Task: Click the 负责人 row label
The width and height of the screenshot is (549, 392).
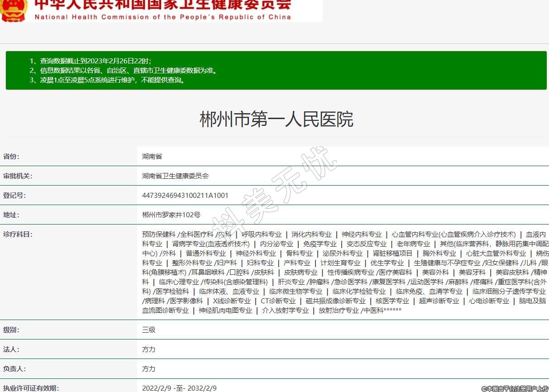Action: pos(14,369)
